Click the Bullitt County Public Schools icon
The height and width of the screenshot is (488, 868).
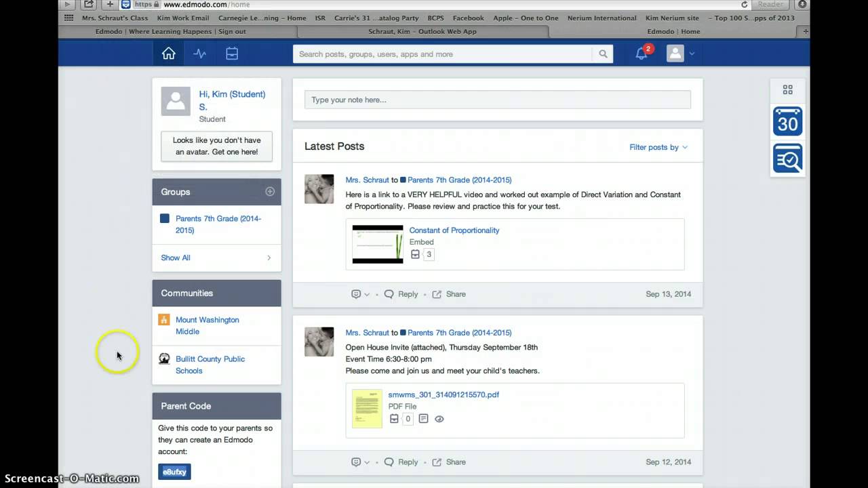tap(164, 359)
